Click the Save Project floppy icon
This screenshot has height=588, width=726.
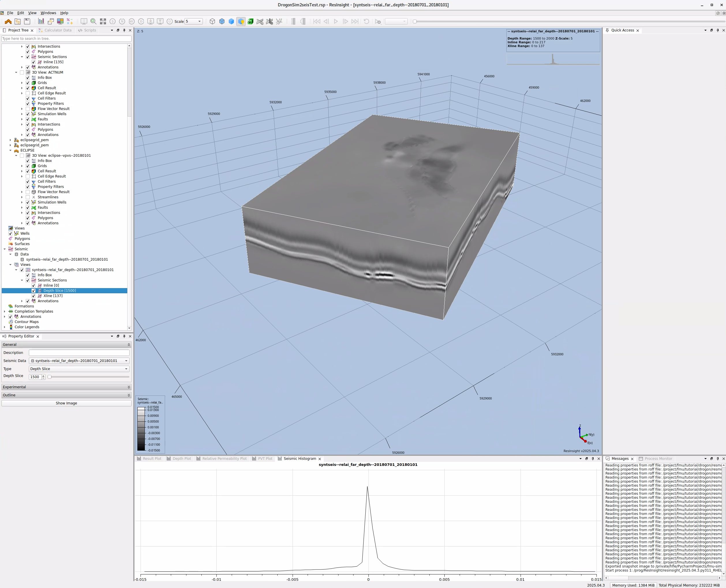(x=27, y=21)
